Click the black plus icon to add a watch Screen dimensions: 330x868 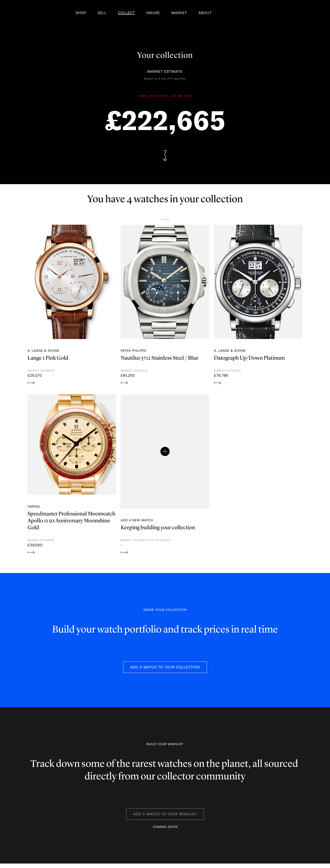(x=165, y=451)
